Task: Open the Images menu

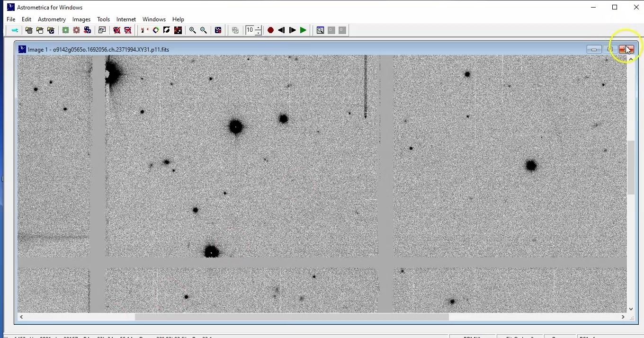Action: click(81, 19)
